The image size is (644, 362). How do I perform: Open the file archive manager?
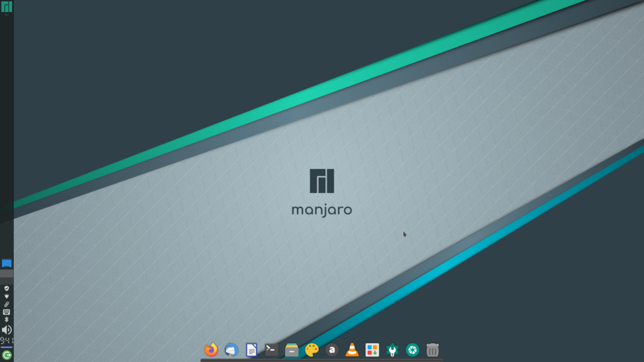point(291,350)
